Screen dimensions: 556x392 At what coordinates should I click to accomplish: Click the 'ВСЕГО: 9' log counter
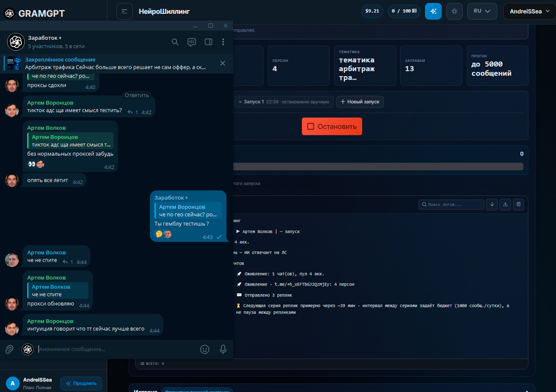point(152,363)
